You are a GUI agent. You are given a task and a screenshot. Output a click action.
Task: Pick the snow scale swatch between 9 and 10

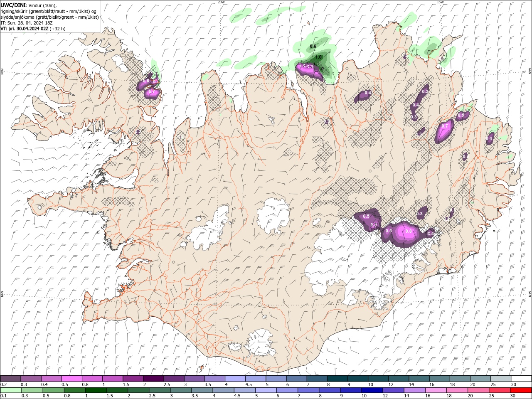(358, 379)
